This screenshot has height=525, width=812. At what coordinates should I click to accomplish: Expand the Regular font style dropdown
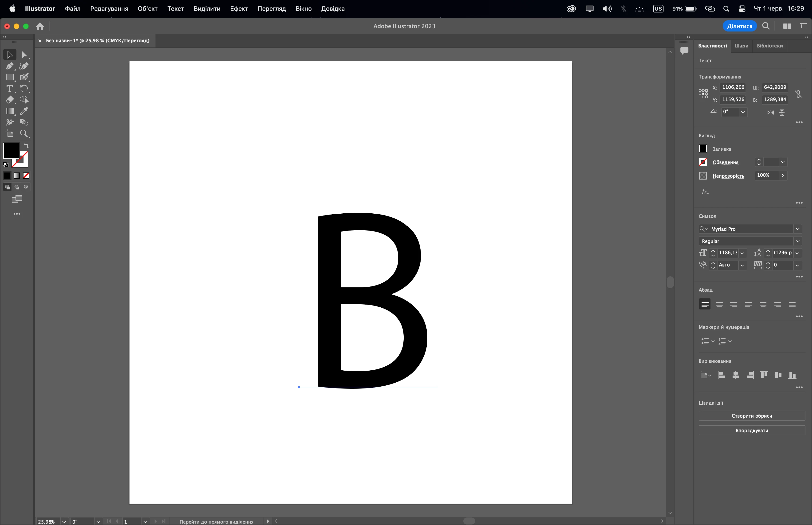point(797,241)
